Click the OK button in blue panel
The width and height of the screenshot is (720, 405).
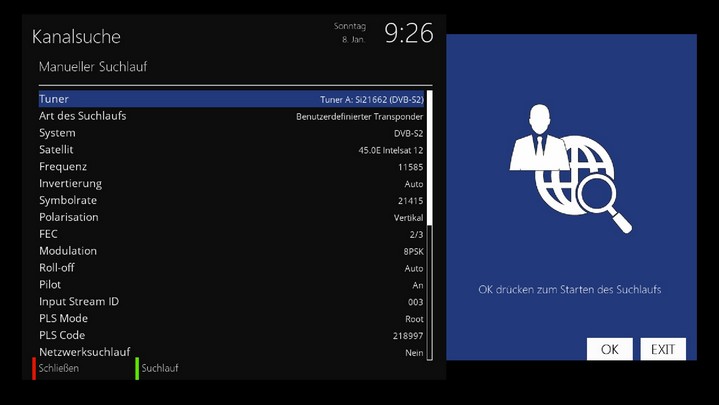[x=609, y=349]
